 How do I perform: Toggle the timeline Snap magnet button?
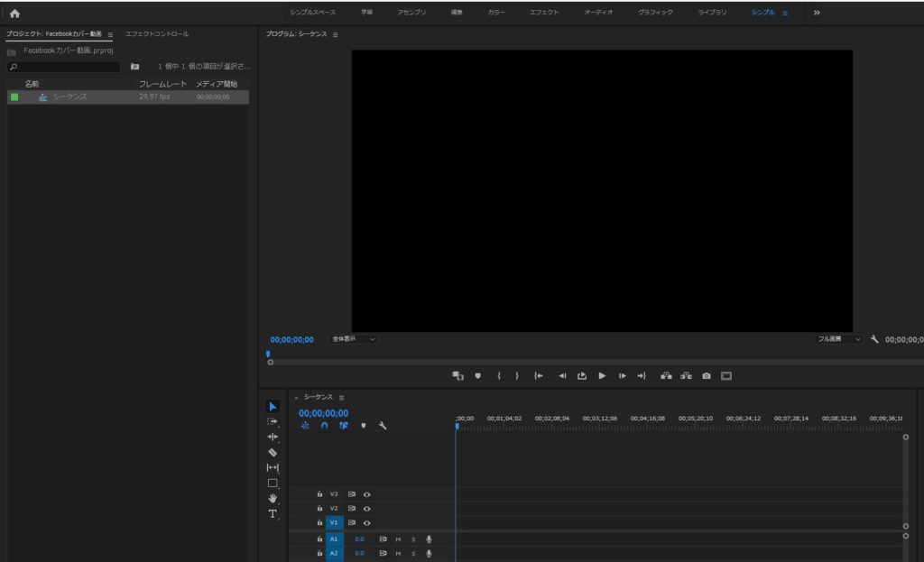click(x=324, y=426)
